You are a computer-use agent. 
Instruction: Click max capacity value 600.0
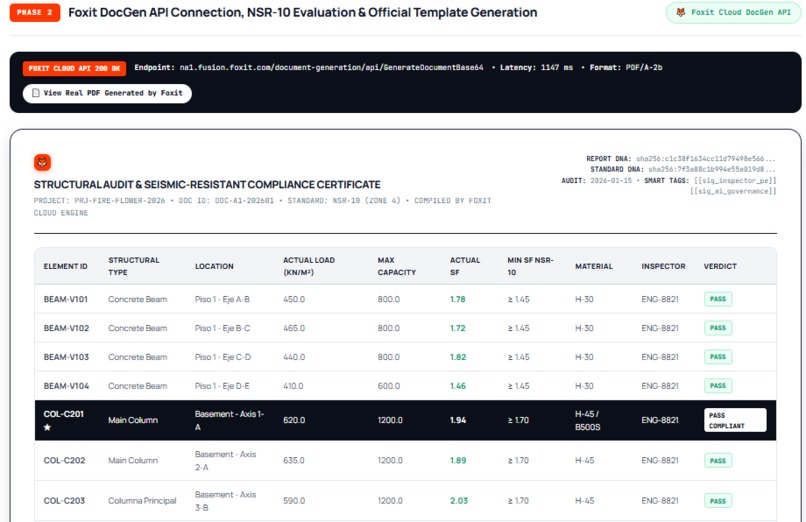click(389, 385)
